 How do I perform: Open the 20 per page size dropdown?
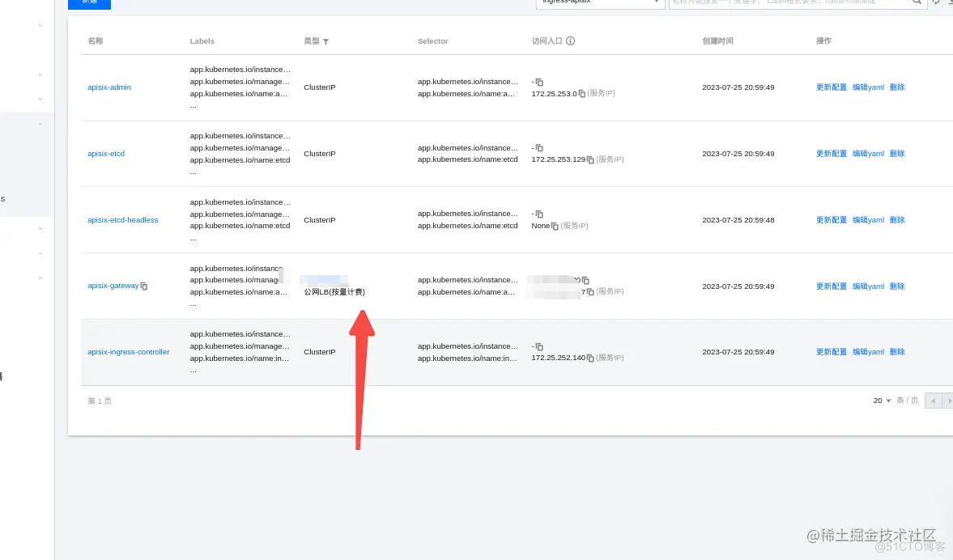(883, 401)
